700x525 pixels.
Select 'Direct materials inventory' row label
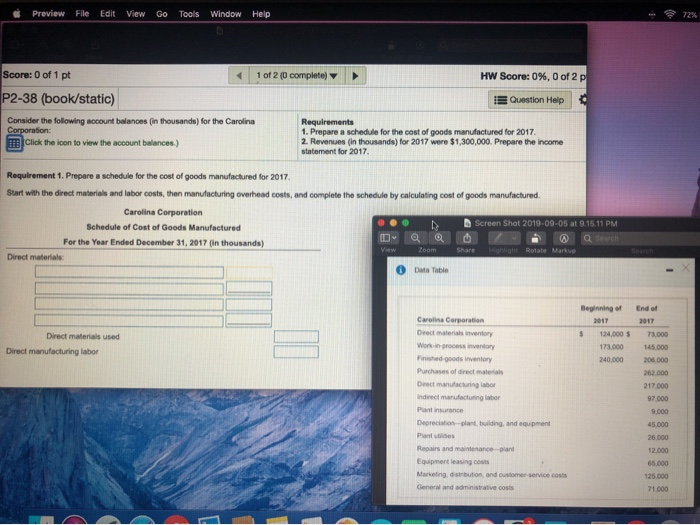coord(454,333)
